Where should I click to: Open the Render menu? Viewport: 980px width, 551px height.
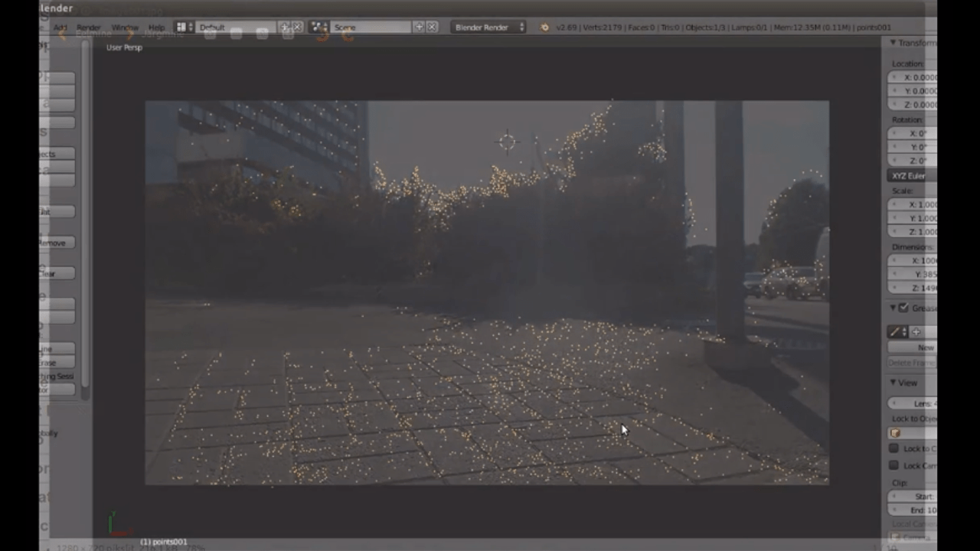click(88, 28)
